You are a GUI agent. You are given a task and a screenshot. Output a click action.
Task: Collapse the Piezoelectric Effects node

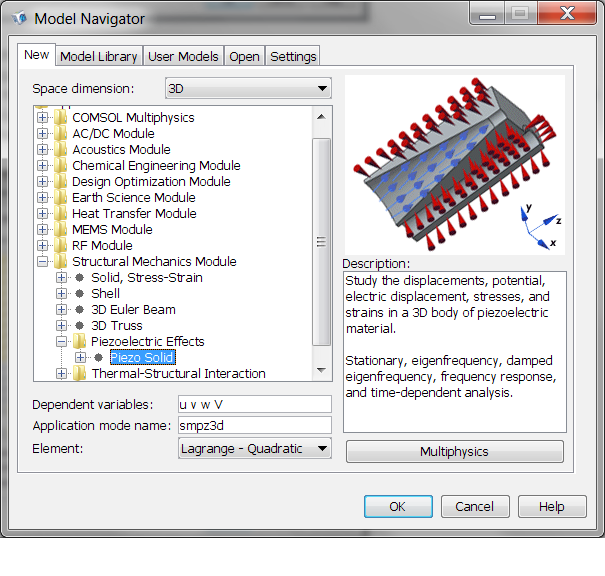(61, 341)
